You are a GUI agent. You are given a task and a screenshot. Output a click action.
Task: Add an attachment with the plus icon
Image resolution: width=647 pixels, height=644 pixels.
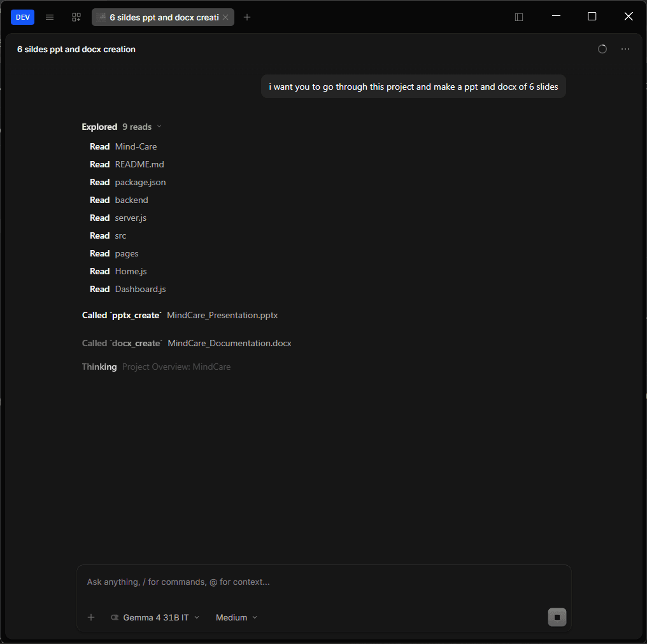pos(91,617)
